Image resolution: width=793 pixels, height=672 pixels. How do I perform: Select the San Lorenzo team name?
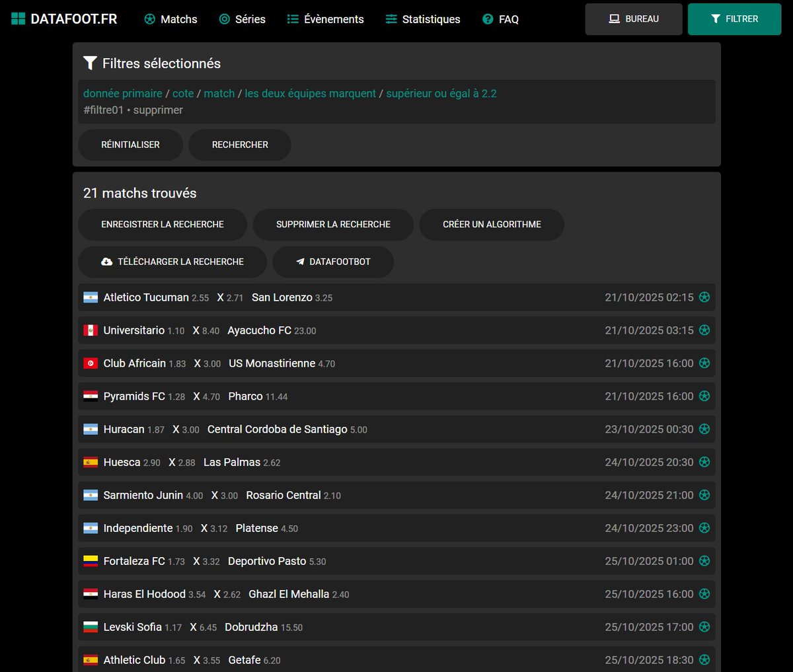point(282,297)
